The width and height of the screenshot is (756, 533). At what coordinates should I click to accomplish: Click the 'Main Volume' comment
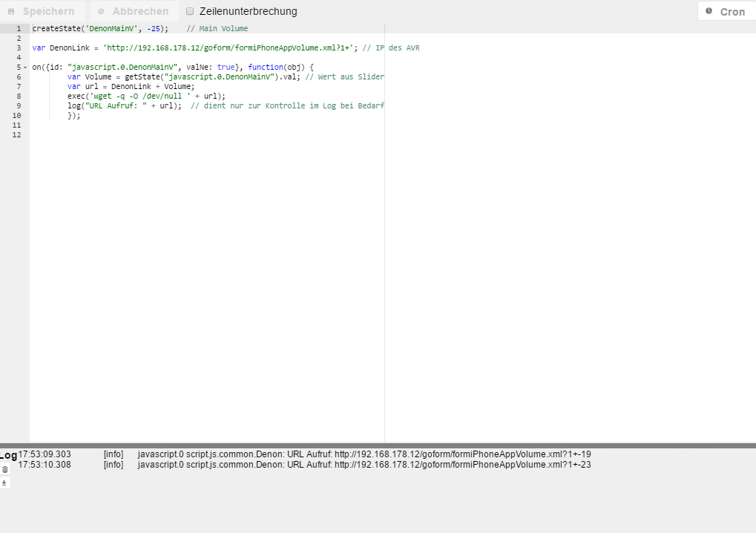tap(217, 28)
